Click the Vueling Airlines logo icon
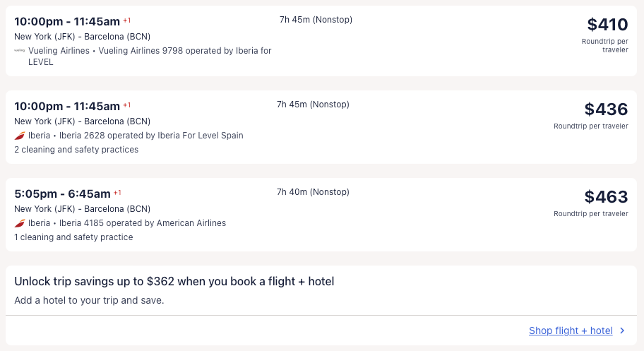644x351 pixels. pos(20,51)
